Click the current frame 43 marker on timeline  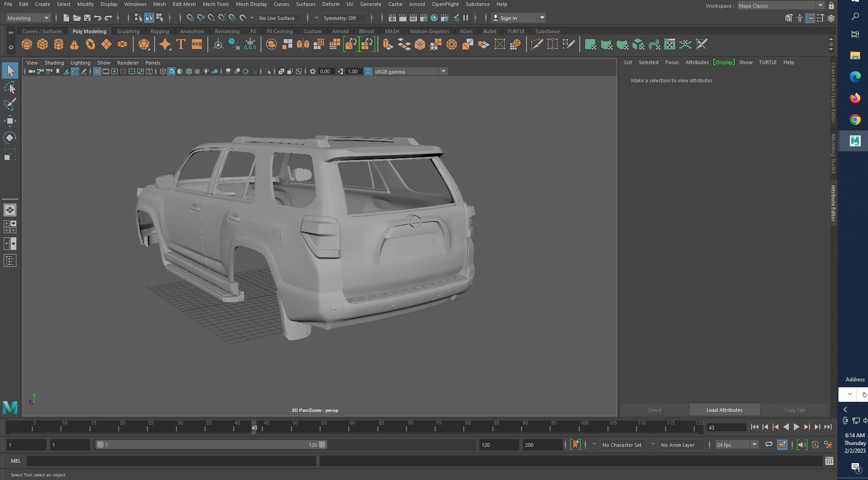tap(254, 427)
